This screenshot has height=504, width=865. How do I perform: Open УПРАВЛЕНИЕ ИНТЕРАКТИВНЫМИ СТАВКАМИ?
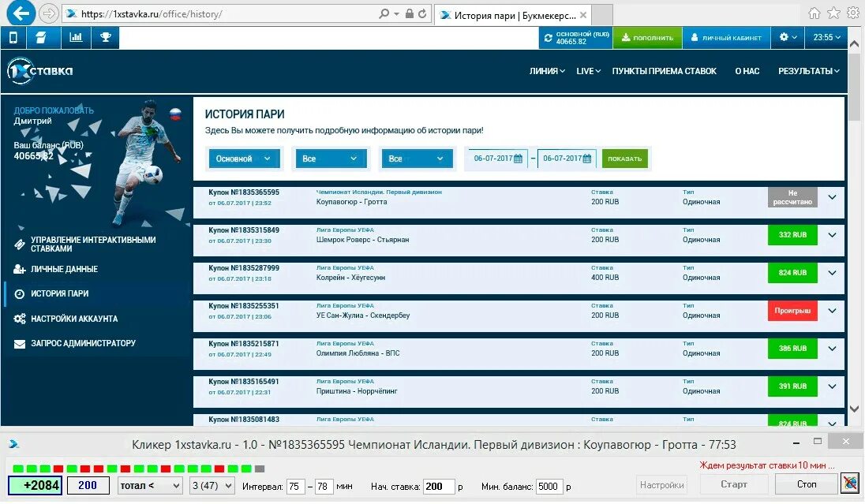point(92,245)
